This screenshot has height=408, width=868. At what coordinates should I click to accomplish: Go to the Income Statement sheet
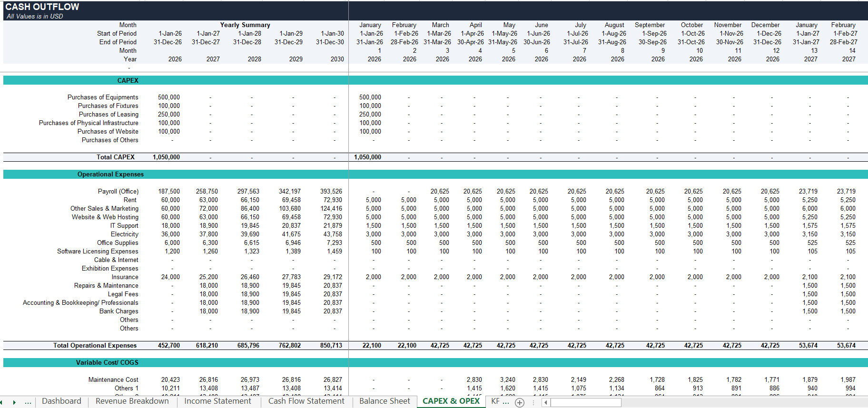(x=217, y=401)
